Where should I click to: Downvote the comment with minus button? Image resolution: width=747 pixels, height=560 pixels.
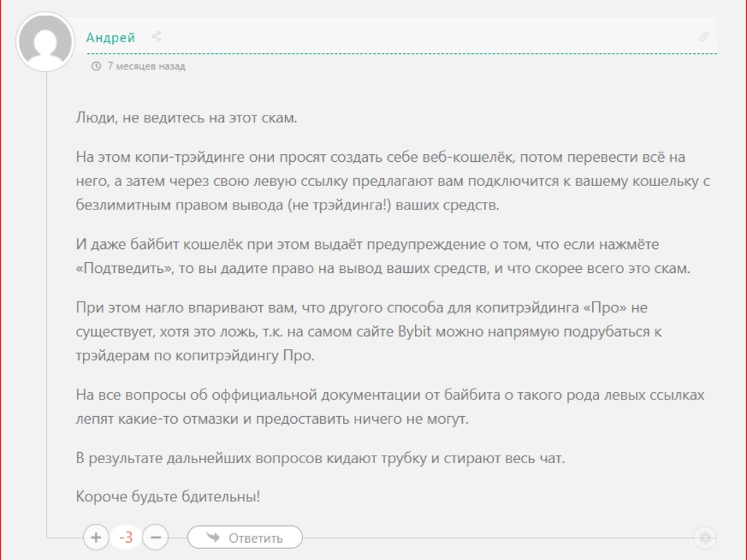point(156,537)
